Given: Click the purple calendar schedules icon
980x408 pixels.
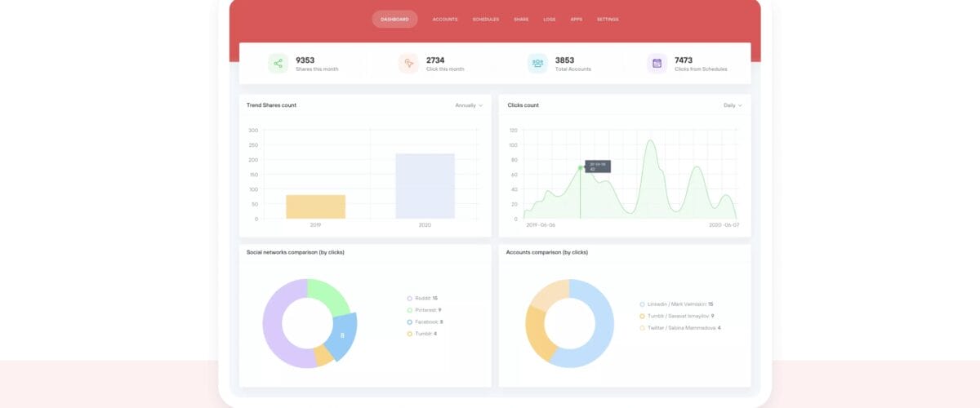Looking at the screenshot, I should pyautogui.click(x=657, y=64).
